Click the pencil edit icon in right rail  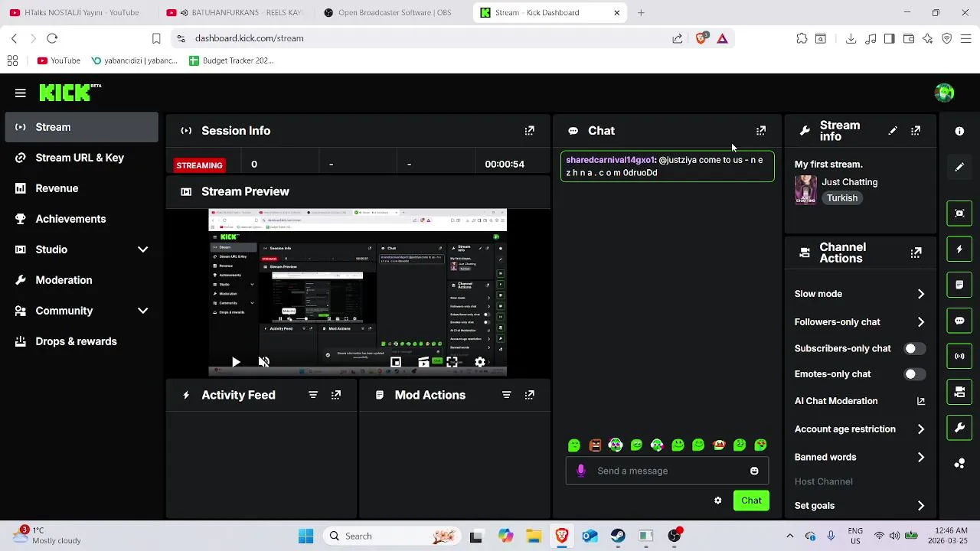pos(959,167)
